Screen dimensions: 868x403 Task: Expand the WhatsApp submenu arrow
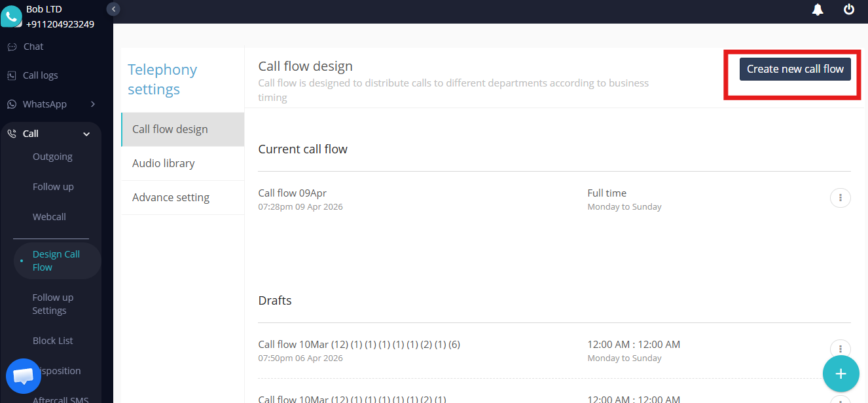click(93, 104)
